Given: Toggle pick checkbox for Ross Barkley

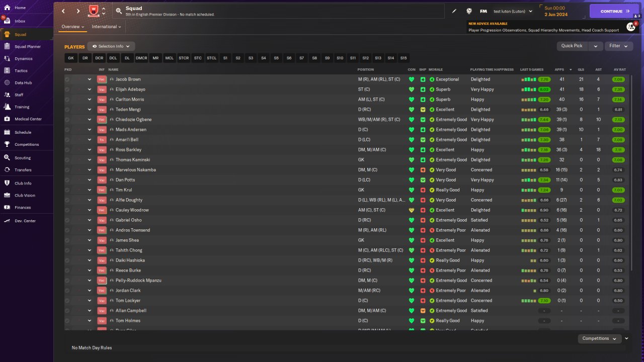Looking at the screenshot, I should [x=67, y=150].
